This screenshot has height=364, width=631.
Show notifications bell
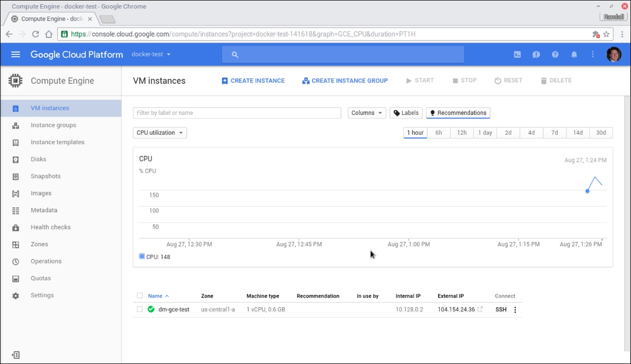click(574, 55)
